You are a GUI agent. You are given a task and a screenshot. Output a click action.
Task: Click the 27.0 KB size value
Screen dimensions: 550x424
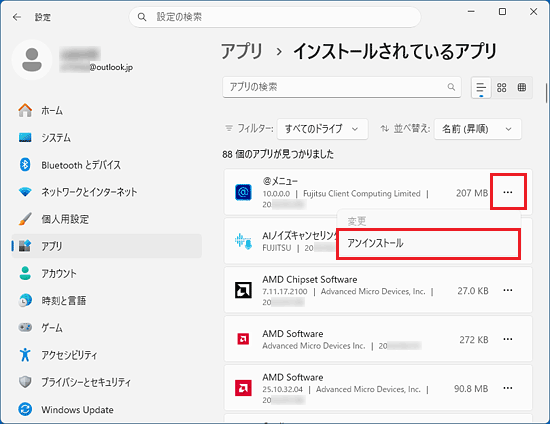pyautogui.click(x=473, y=291)
